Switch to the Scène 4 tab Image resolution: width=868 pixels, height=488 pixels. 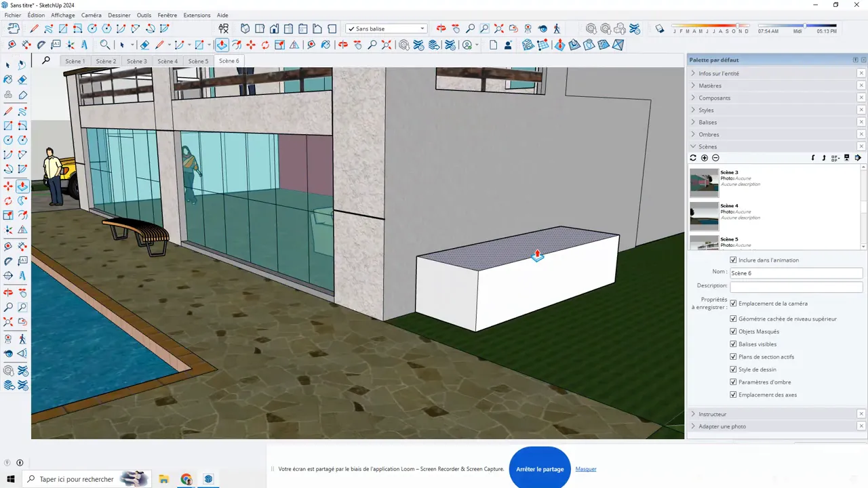(167, 61)
